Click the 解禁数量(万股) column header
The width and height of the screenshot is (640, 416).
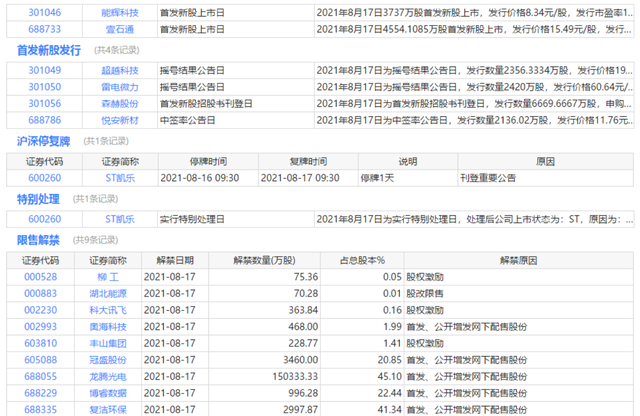264,260
